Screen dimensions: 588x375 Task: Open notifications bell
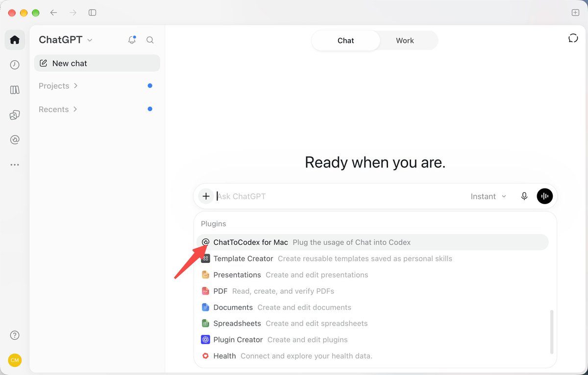tap(132, 40)
